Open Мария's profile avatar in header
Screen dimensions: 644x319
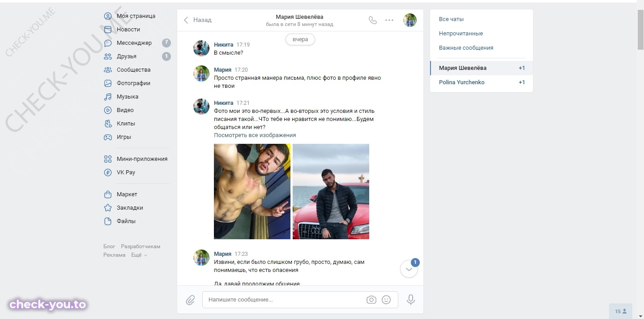pyautogui.click(x=410, y=20)
